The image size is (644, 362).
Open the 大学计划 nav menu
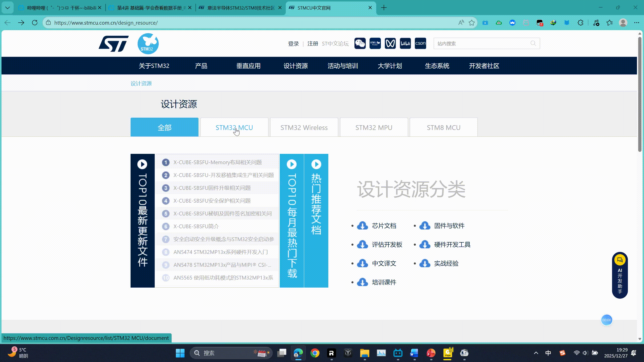390,66
